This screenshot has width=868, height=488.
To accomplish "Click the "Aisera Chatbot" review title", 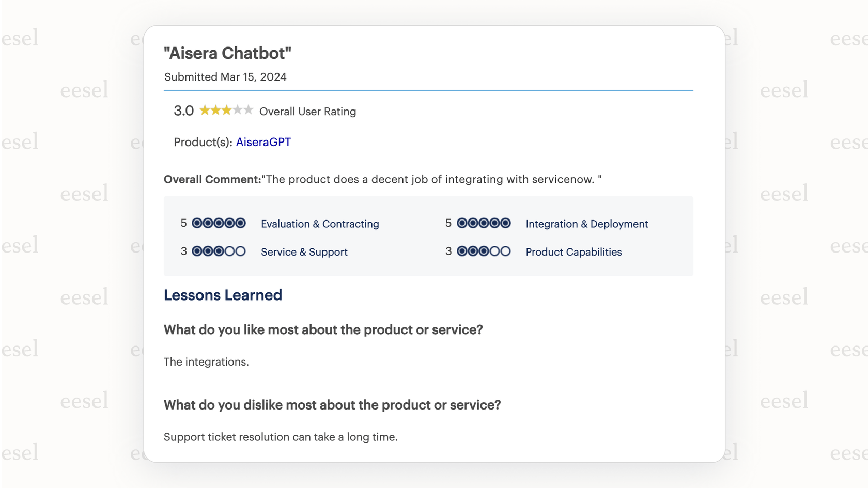I will (227, 53).
